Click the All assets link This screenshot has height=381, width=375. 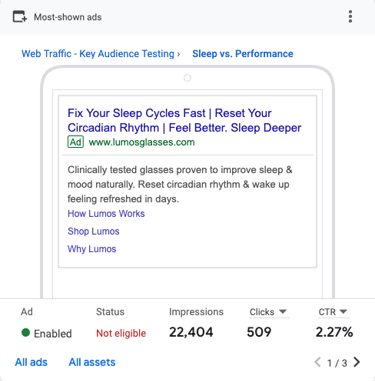(92, 362)
